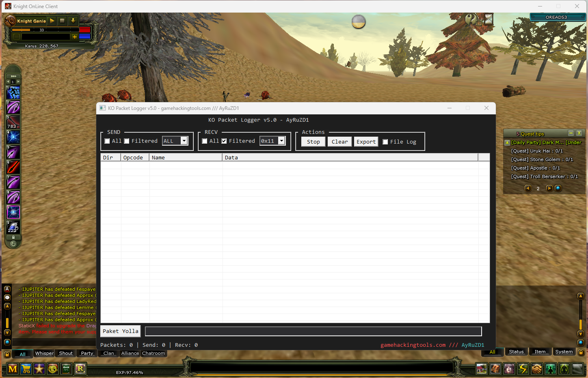Open the R icon in bottom bar
This screenshot has height=378, width=588.
click(80, 369)
